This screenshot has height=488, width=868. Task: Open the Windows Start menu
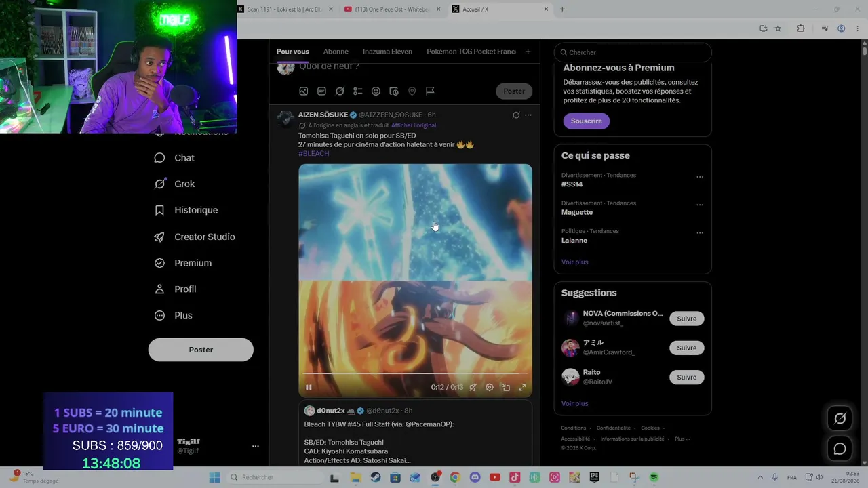pos(214,478)
